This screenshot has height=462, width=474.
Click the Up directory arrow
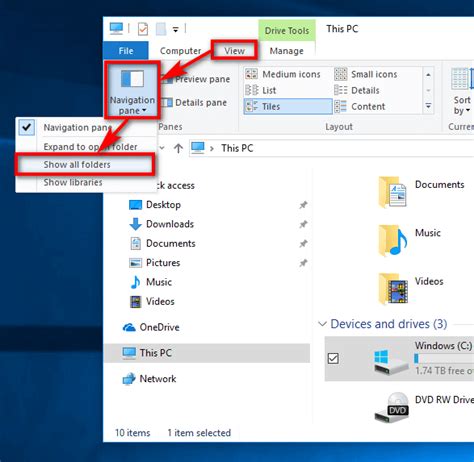pyautogui.click(x=178, y=148)
